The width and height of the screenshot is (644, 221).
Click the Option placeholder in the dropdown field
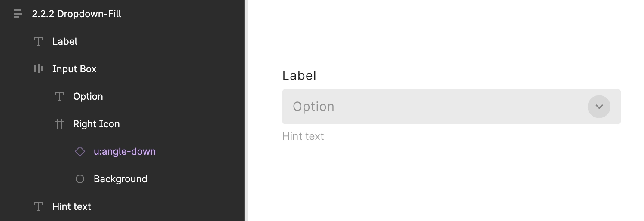[313, 107]
